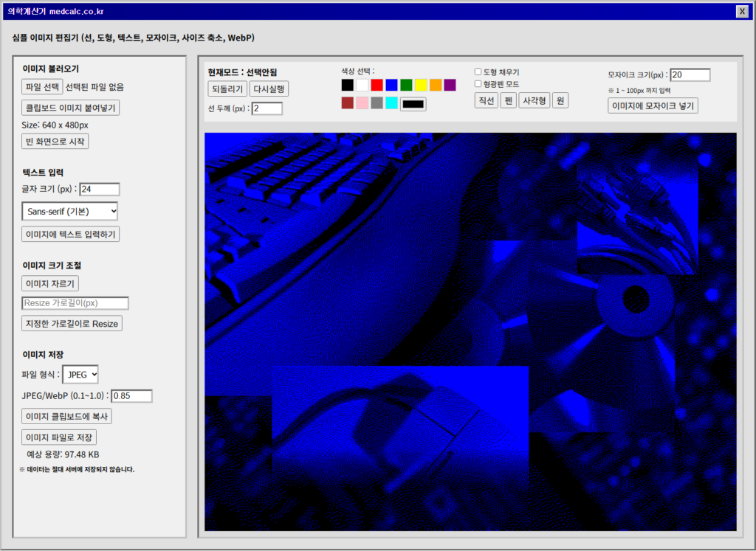This screenshot has width=756, height=551.
Task: Select the gray color swatch
Action: tap(377, 103)
